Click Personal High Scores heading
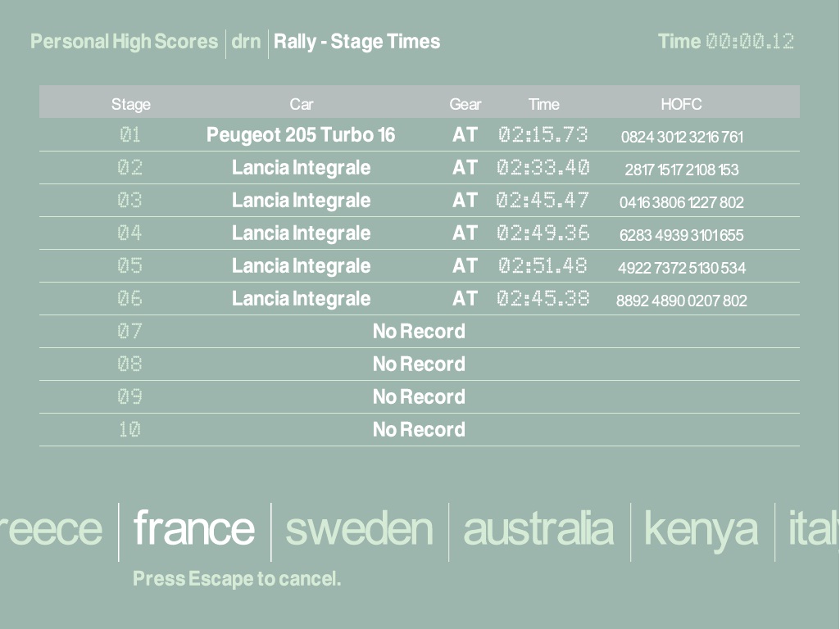The image size is (840, 629). point(125,42)
